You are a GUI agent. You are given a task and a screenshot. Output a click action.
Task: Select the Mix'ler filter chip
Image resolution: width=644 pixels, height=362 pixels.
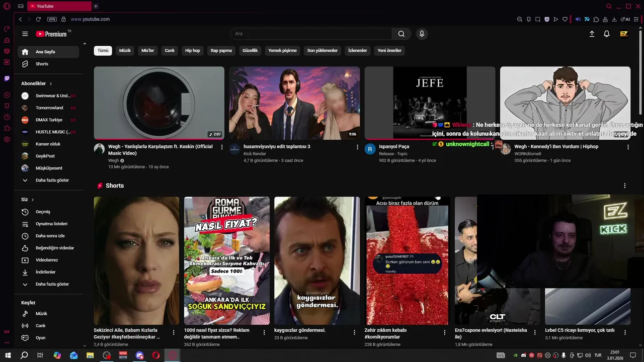point(147,51)
